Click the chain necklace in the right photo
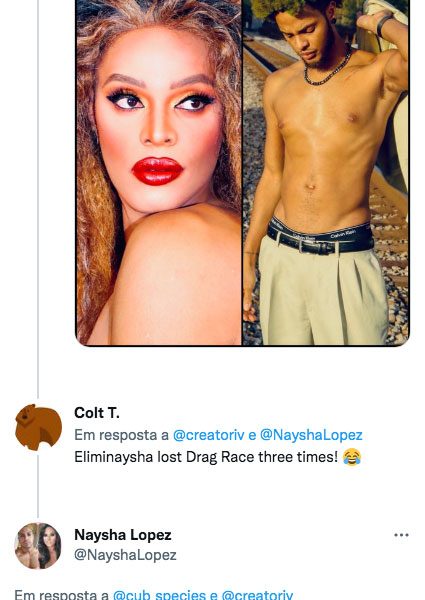This screenshot has width=425, height=600. click(x=328, y=70)
